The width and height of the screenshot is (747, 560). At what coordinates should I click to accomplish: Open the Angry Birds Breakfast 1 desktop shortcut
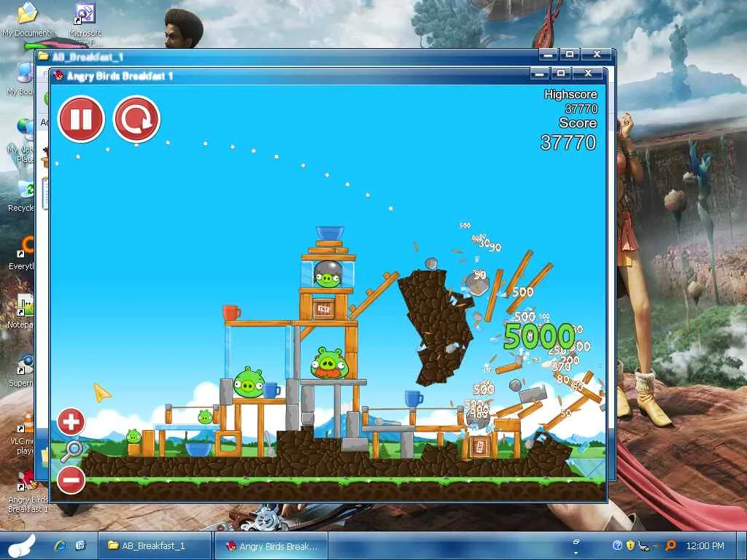(x=28, y=491)
